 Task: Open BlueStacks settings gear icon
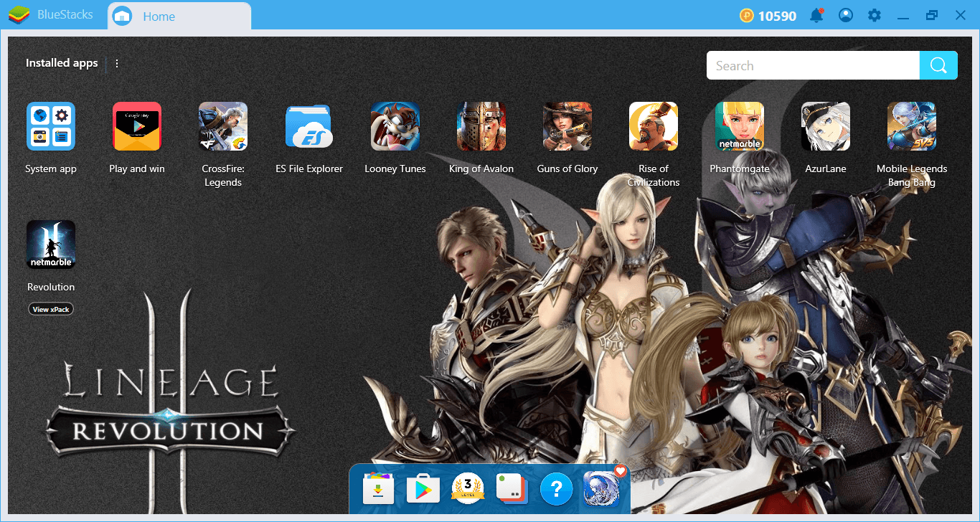click(x=874, y=15)
